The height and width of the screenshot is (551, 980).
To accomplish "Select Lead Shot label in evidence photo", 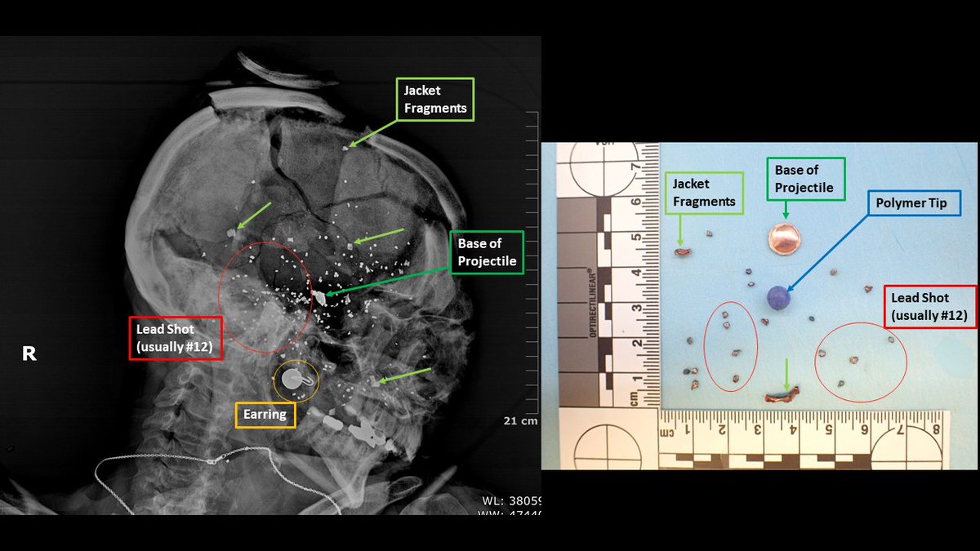I will [929, 307].
